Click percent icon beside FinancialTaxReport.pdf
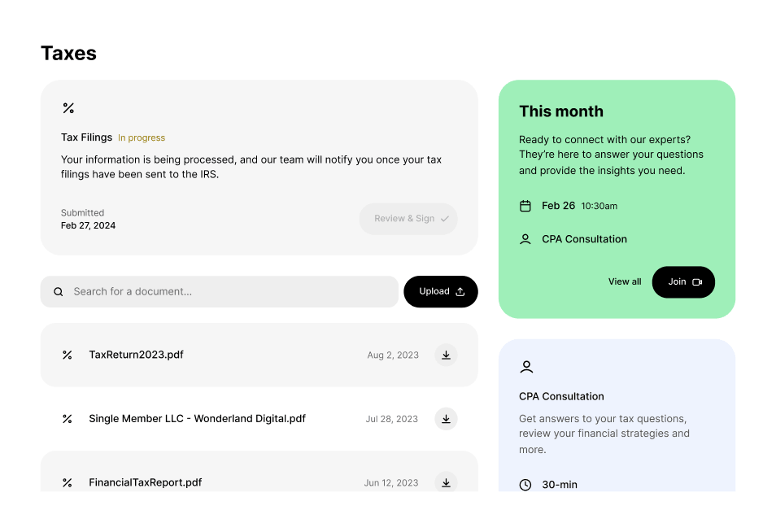This screenshot has width=776, height=532. pyautogui.click(x=68, y=482)
